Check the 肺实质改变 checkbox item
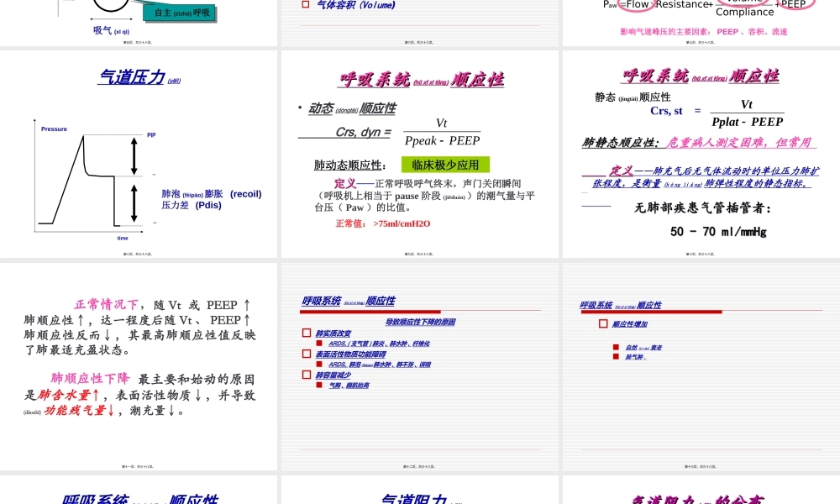The height and width of the screenshot is (504, 840). [x=306, y=333]
